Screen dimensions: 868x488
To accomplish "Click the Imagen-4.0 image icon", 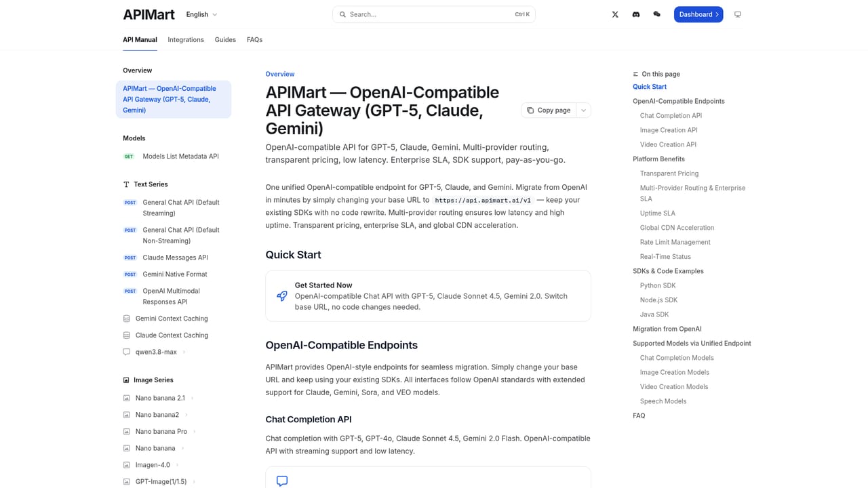I will click(x=126, y=465).
